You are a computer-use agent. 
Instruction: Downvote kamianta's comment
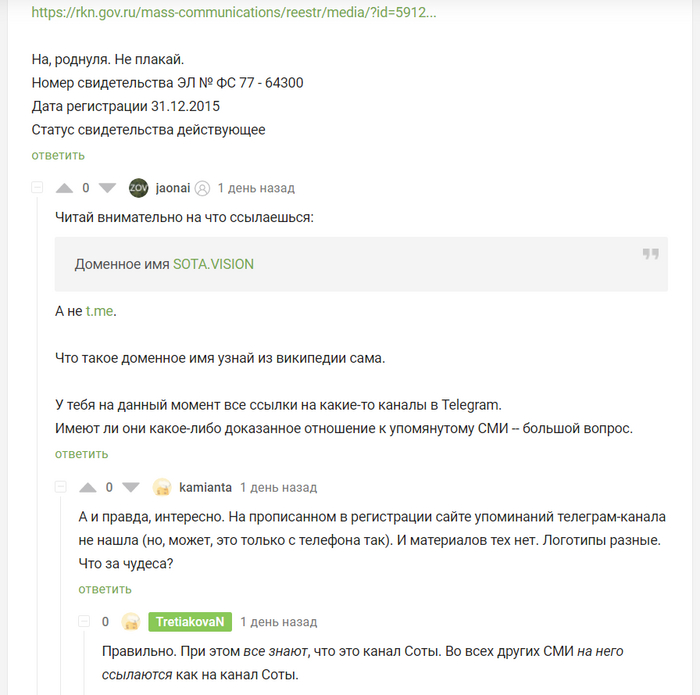[x=131, y=487]
